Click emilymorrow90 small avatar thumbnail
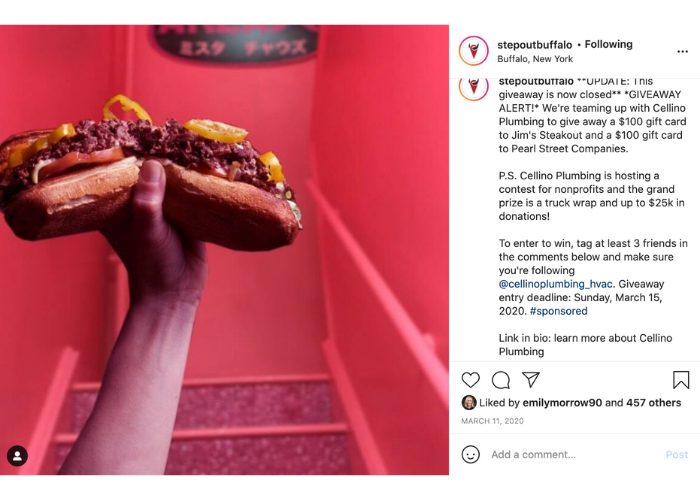 [469, 403]
